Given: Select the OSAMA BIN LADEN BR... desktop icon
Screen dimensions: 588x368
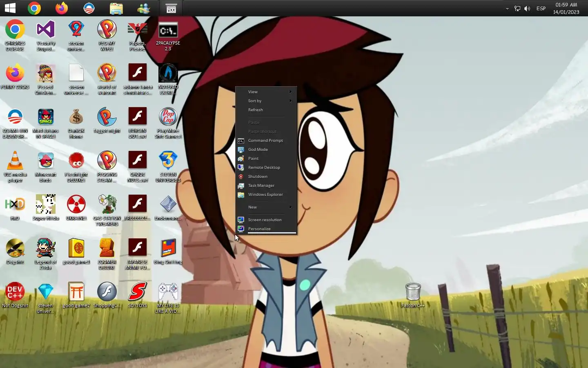Looking at the screenshot, I should (x=15, y=123).
